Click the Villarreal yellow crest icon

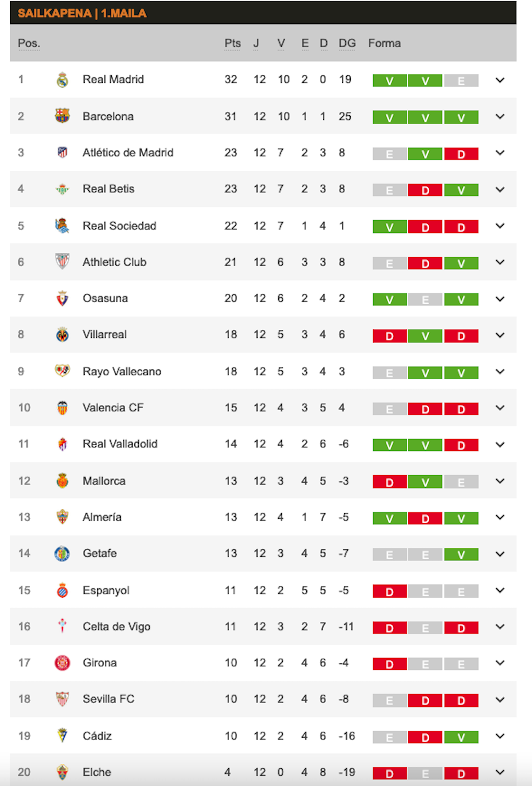63,335
